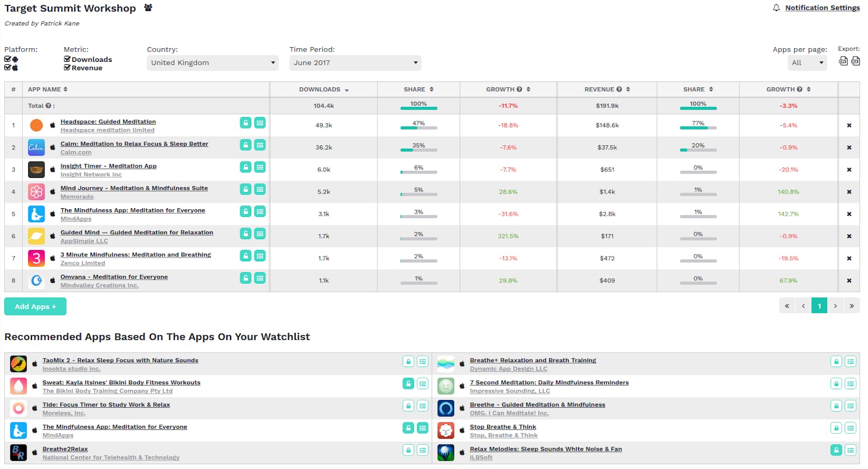Go to previous page of results
This screenshot has width=868, height=469.
pyautogui.click(x=803, y=306)
